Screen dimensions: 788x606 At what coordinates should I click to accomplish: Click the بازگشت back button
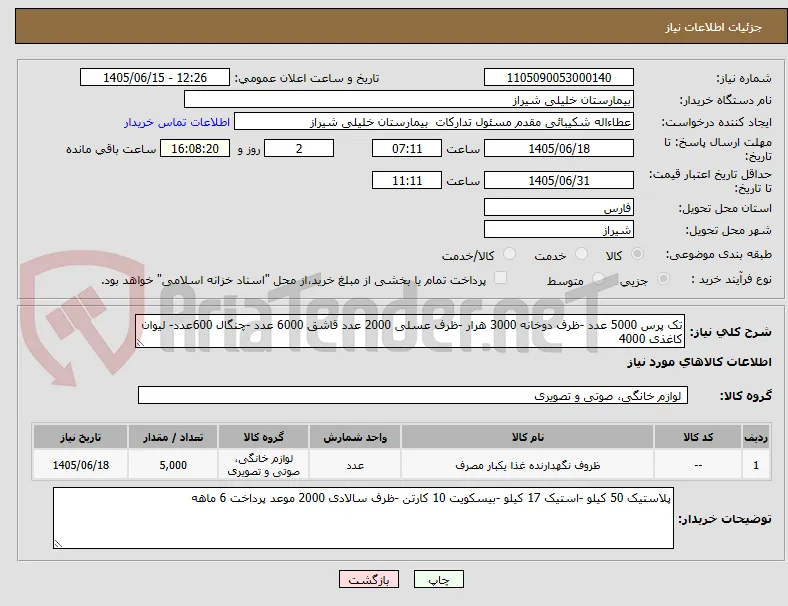369,579
